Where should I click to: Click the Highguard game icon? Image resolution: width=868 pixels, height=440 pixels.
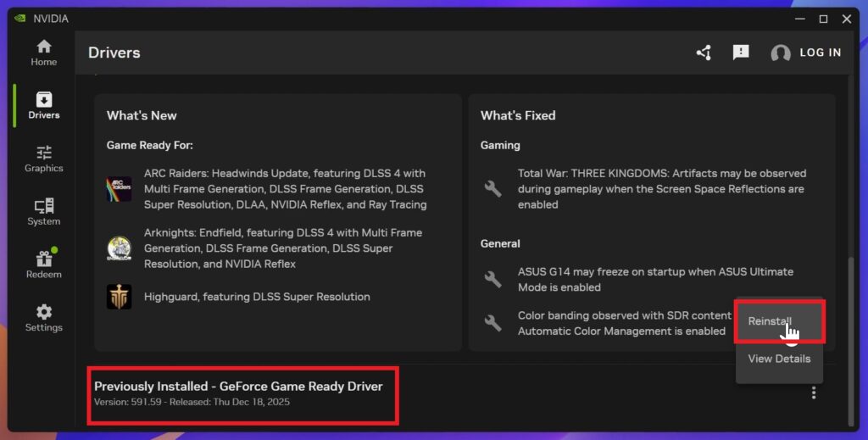119,297
